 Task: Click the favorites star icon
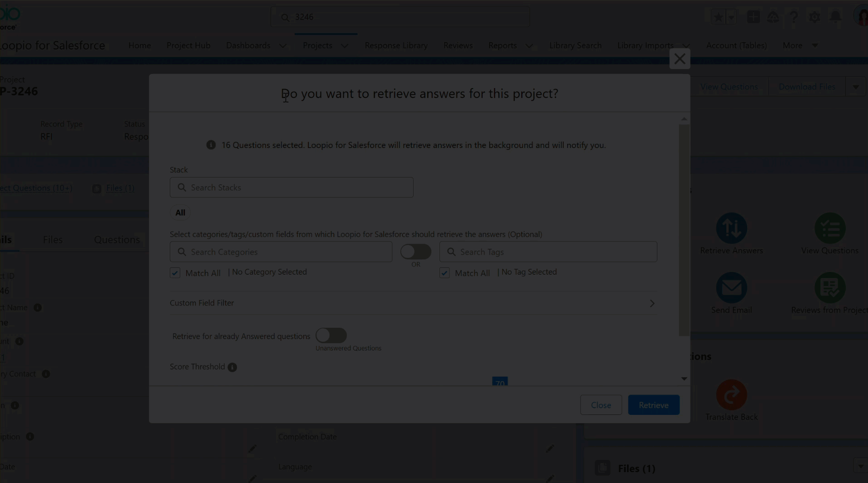pos(719,17)
